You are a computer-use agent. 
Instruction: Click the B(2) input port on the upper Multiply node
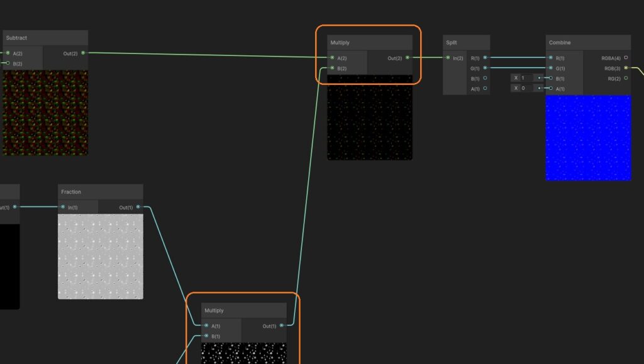point(332,68)
